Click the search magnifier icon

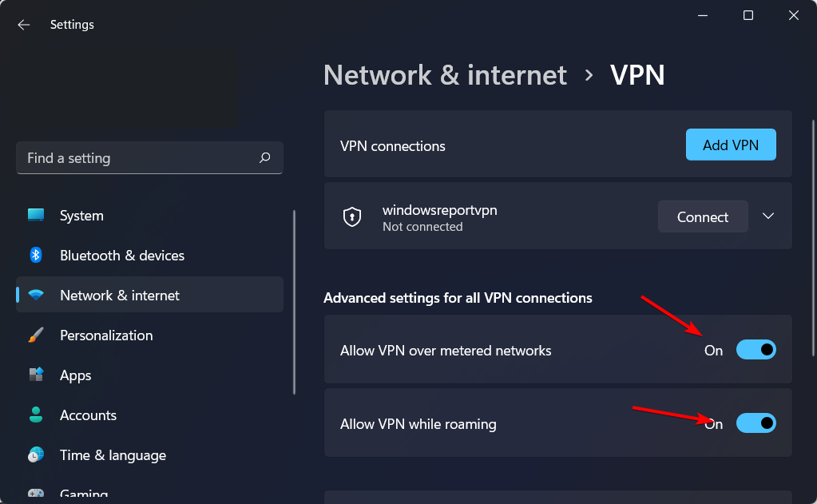point(264,157)
